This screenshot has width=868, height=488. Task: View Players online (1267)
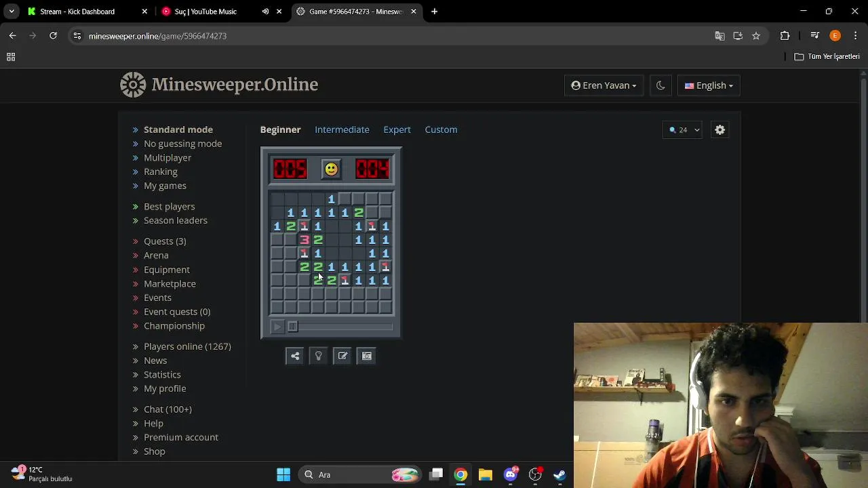(x=187, y=346)
